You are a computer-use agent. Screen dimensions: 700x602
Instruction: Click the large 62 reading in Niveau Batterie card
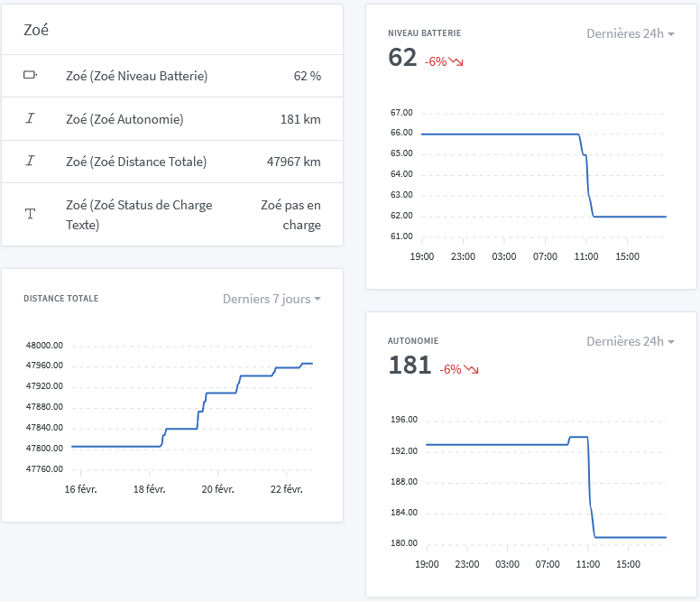click(402, 58)
